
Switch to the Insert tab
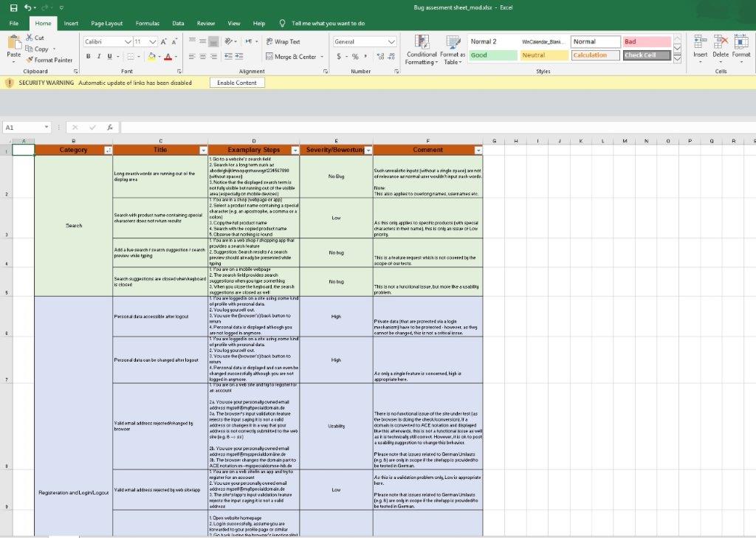71,23
